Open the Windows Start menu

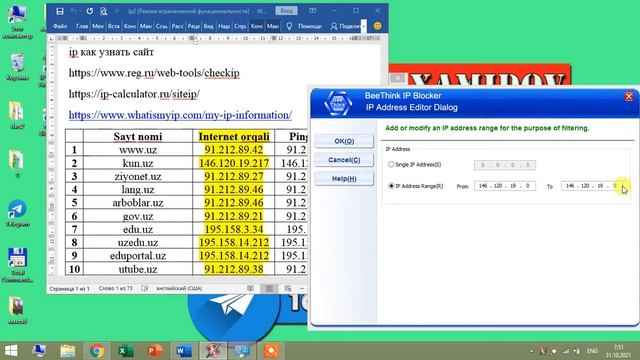point(11,351)
